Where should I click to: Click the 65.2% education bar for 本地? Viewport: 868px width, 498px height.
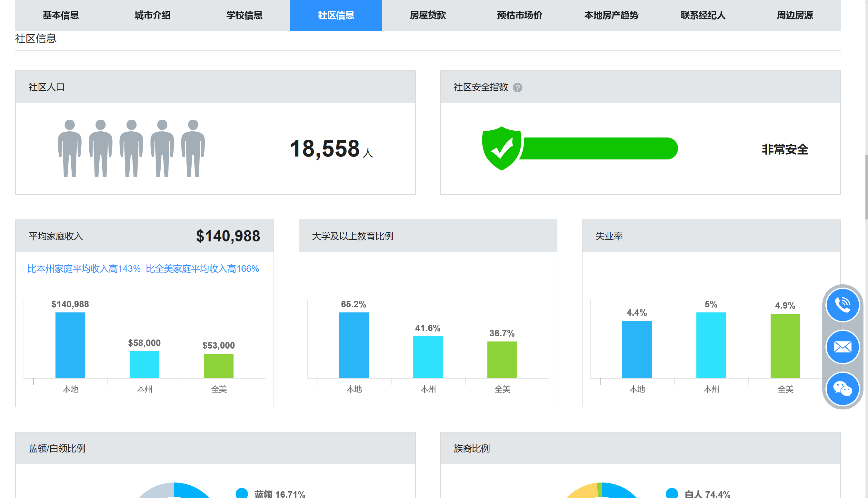(x=354, y=345)
